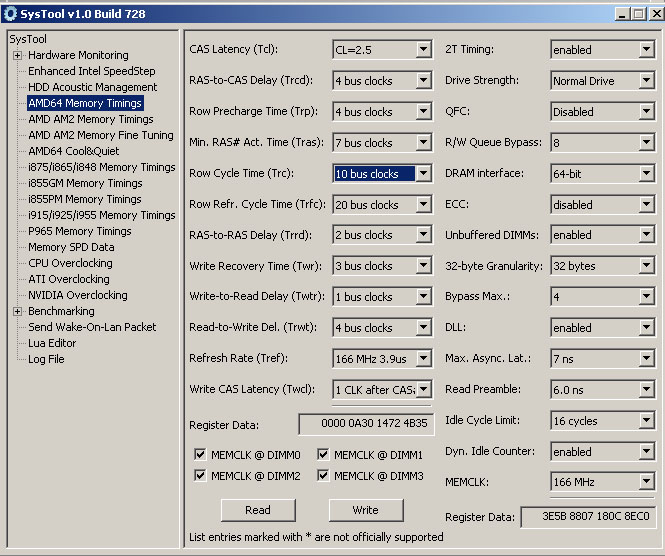Screen dimensions: 665x556
Task: Open the Lua Editor entry
Action: click(52, 343)
